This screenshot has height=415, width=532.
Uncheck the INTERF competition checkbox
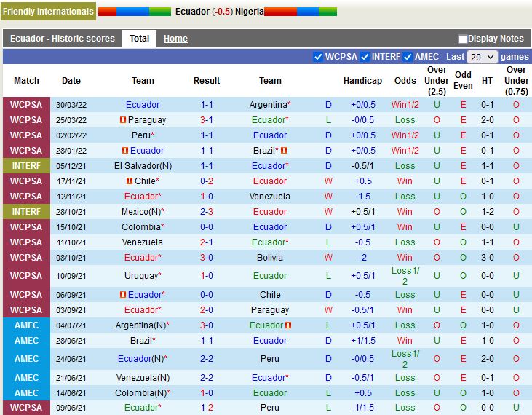point(365,57)
